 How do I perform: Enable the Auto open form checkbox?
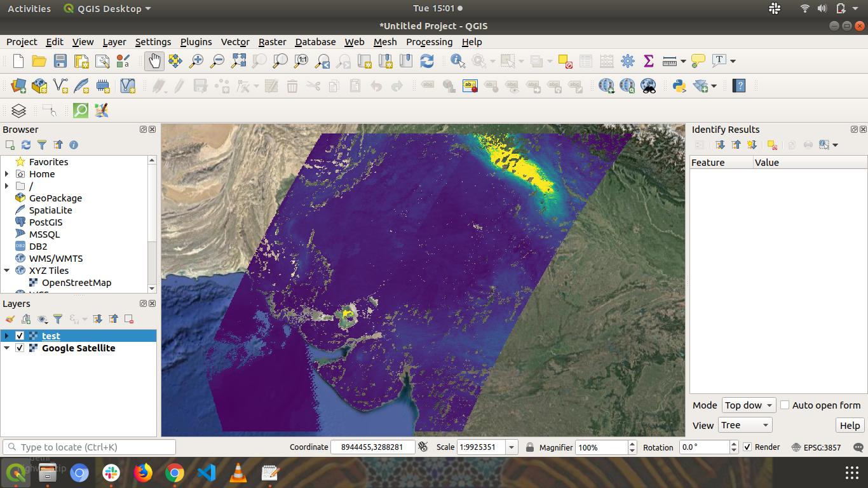(785, 405)
